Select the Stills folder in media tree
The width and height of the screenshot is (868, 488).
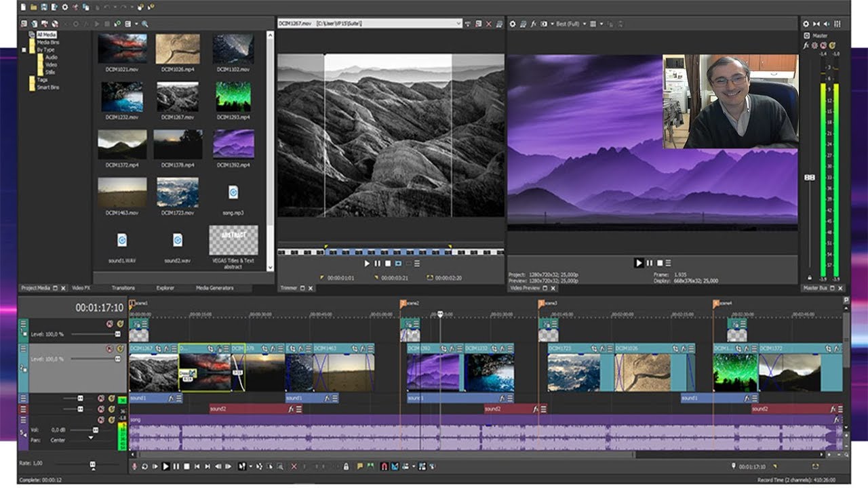[x=51, y=72]
